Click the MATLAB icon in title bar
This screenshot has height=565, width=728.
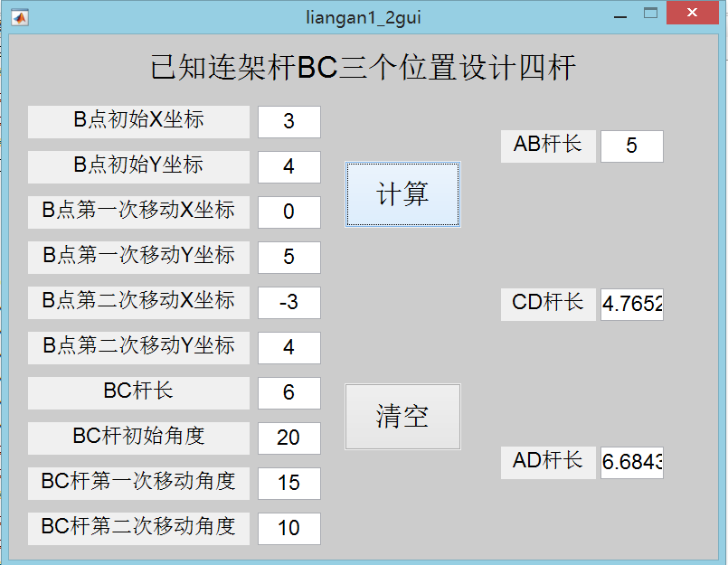coord(20,18)
